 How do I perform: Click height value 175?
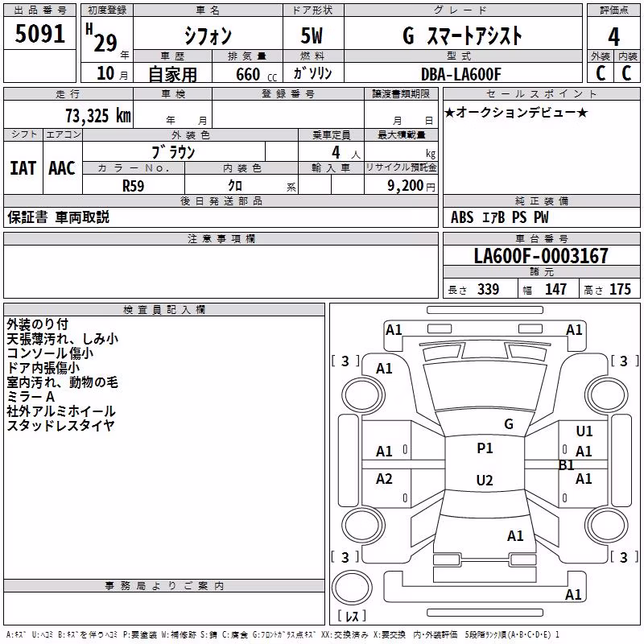[620, 289]
